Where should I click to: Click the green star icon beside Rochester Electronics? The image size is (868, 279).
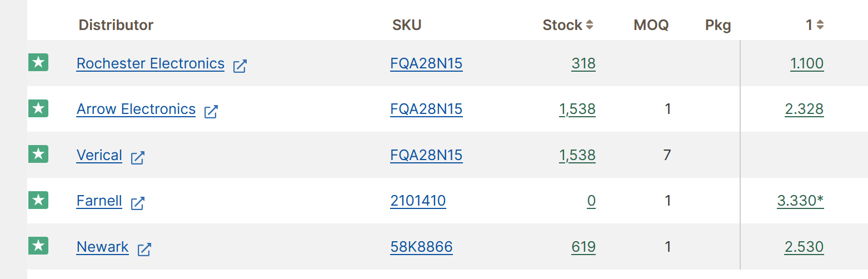tap(38, 63)
